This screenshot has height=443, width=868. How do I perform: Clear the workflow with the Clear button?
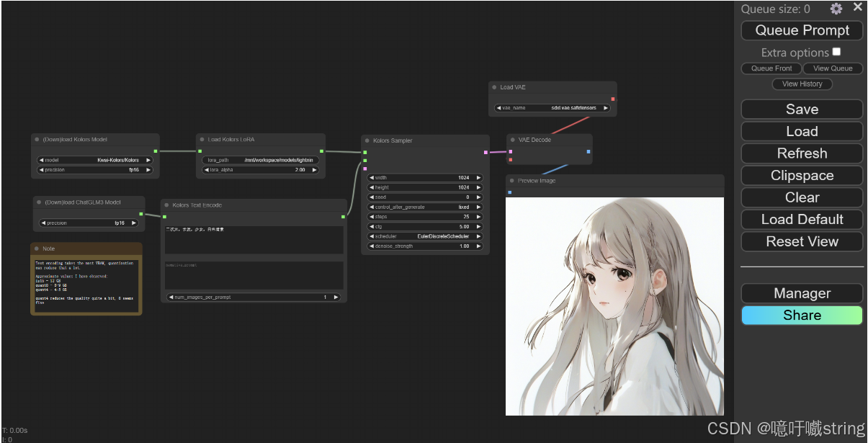[802, 197]
